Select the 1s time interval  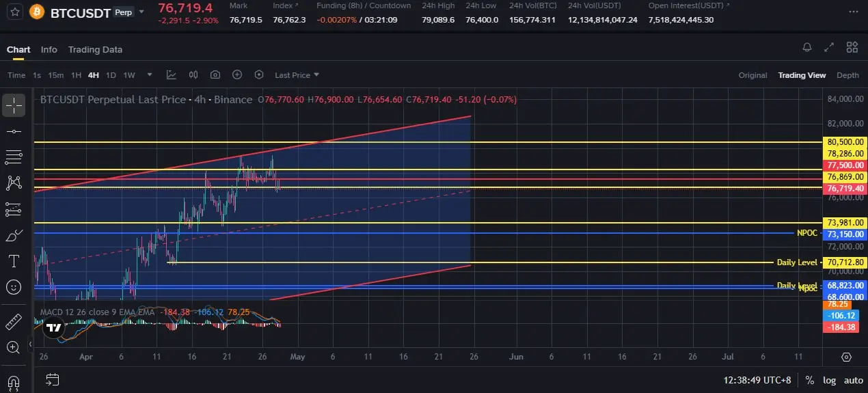(x=37, y=75)
